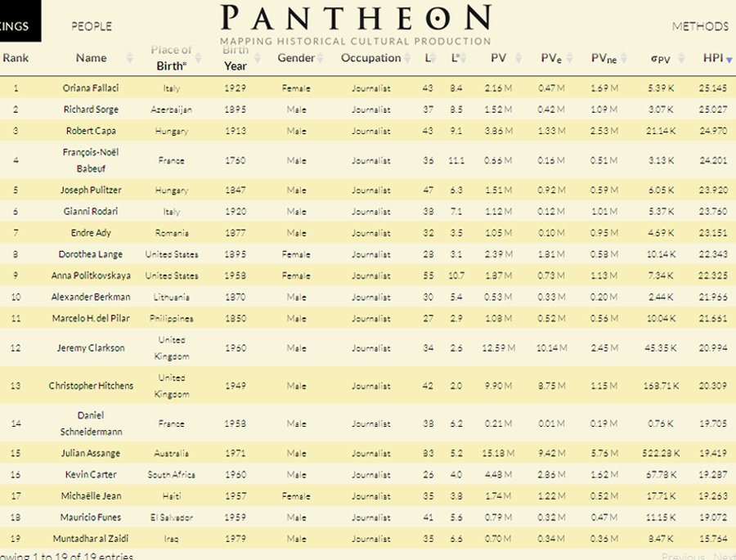Click the Gender column header text

296,58
